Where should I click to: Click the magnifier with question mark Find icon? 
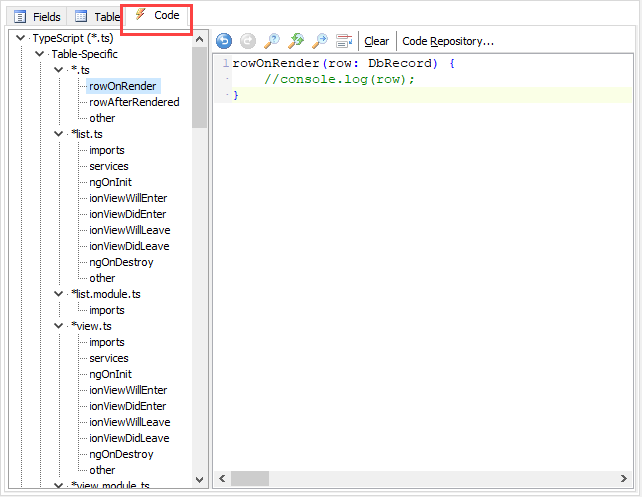271,41
